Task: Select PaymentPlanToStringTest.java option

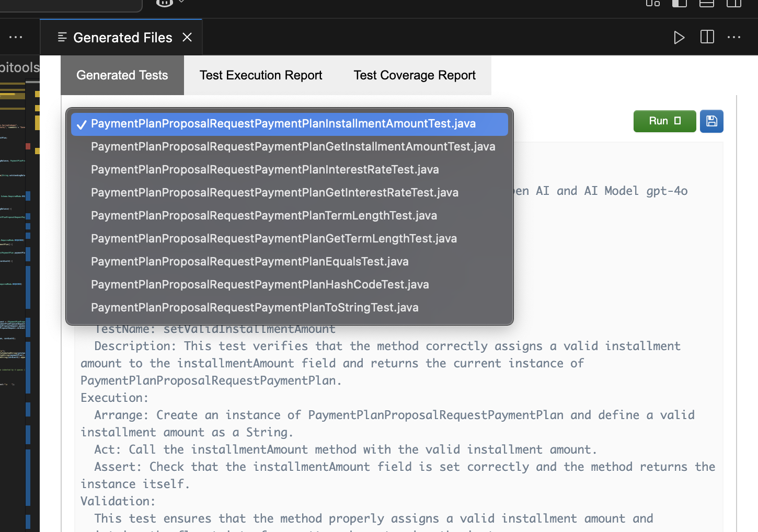Action: 255,308
